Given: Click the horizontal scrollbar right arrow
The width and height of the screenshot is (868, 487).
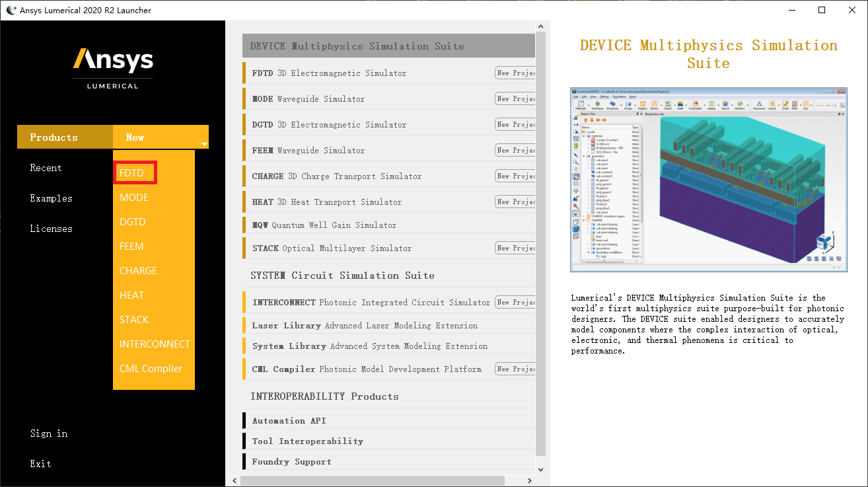Looking at the screenshot, I should point(528,480).
